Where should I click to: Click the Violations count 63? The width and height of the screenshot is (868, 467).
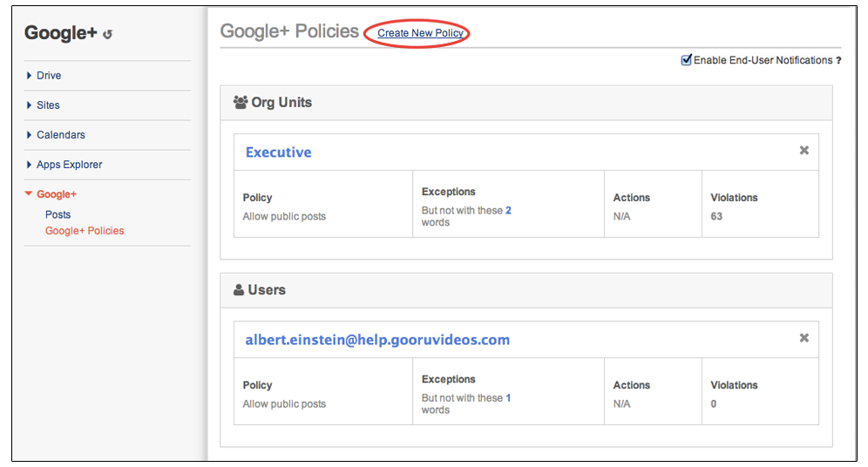pos(716,216)
